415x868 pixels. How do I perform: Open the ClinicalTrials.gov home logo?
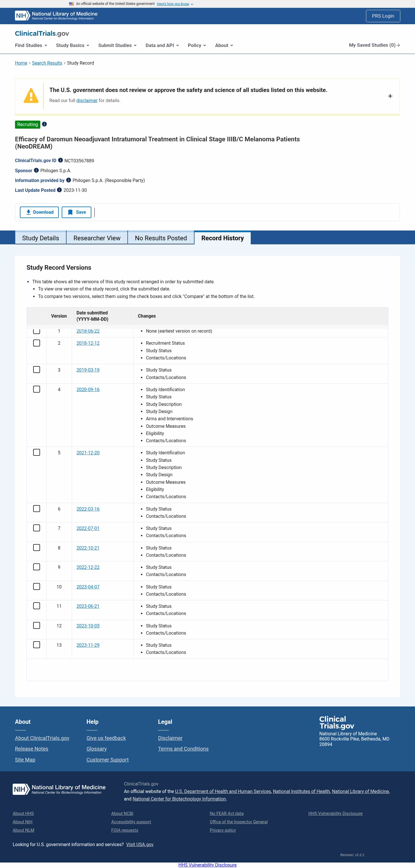pos(42,33)
